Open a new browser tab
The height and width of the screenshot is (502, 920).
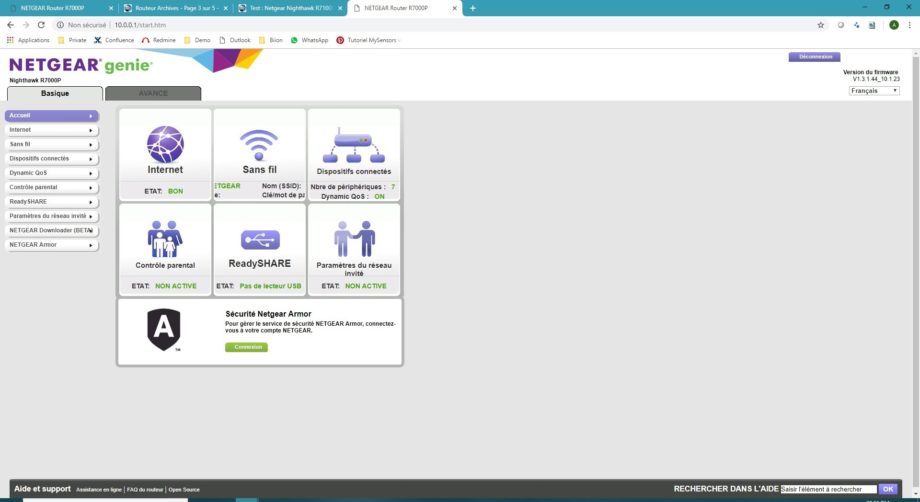pyautogui.click(x=473, y=8)
